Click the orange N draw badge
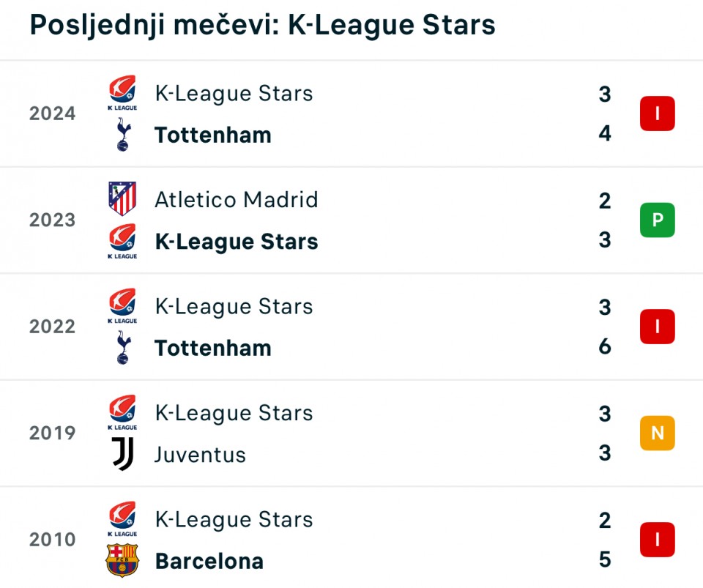Image resolution: width=703 pixels, height=588 pixels. coord(658,433)
